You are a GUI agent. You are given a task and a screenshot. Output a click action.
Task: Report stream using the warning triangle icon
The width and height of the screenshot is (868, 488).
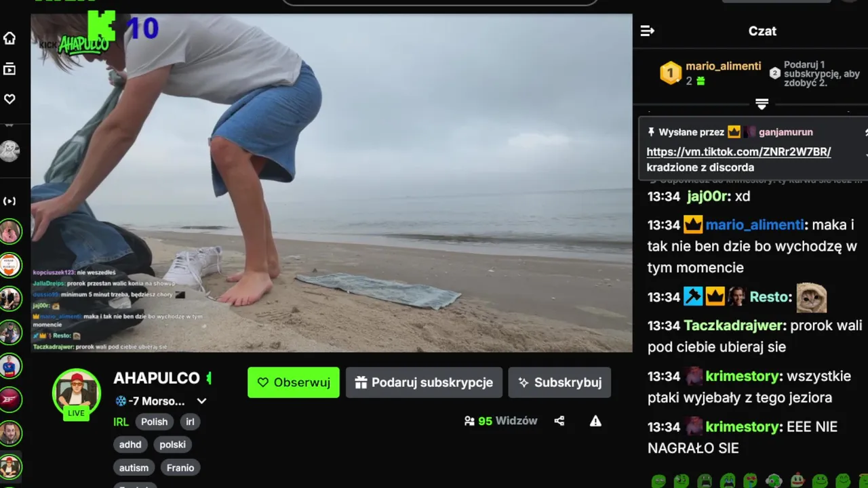pos(595,421)
